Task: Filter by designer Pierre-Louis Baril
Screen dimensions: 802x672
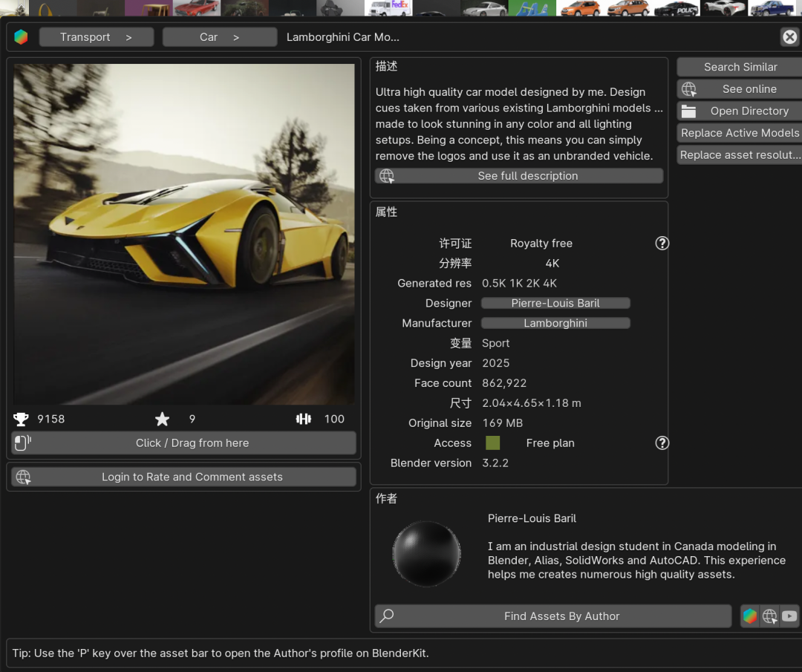Action: click(555, 304)
